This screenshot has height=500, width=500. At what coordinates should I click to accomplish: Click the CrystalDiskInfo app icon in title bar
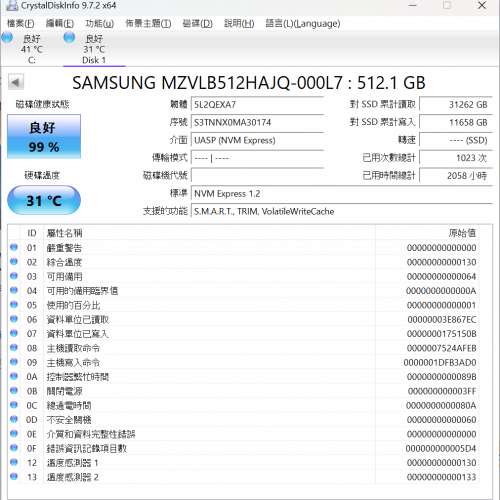pos(12,5)
